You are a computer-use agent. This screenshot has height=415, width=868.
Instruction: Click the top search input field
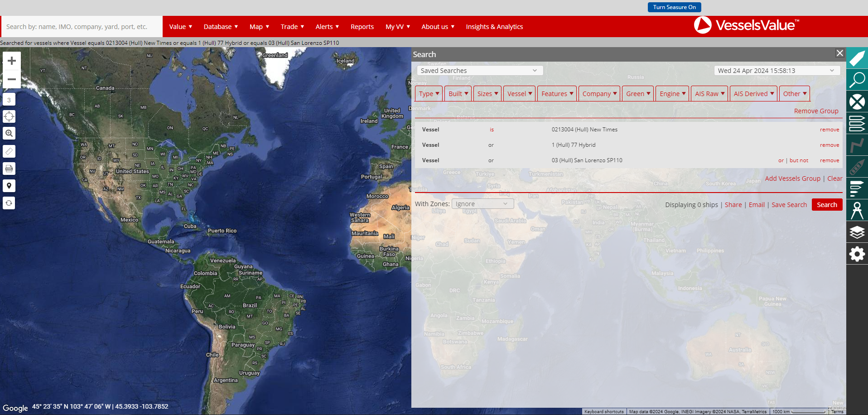pyautogui.click(x=82, y=27)
